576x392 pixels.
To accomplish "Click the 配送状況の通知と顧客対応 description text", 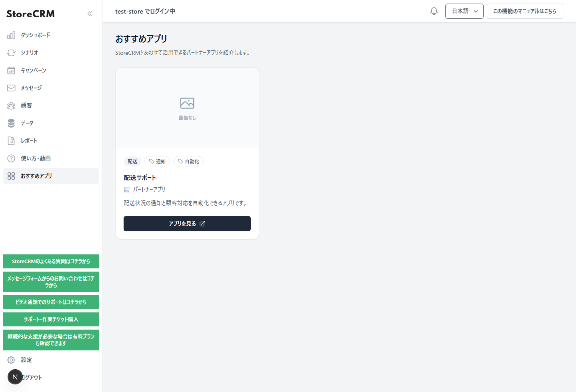I will [186, 203].
